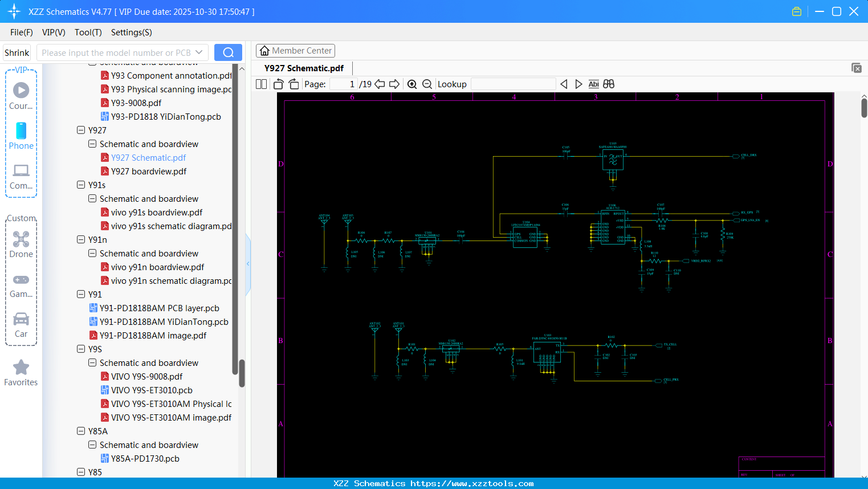
Task: Collapse the Y927 tree node
Action: pyautogui.click(x=81, y=130)
